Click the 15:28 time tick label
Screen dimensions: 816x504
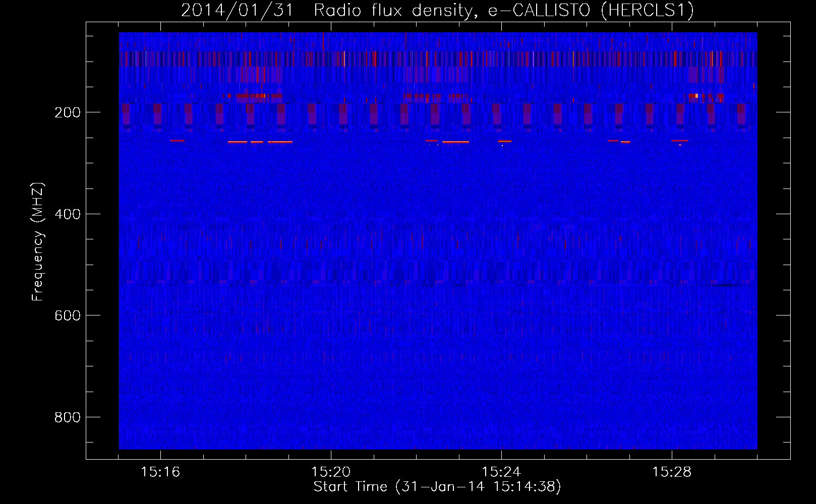tap(672, 472)
